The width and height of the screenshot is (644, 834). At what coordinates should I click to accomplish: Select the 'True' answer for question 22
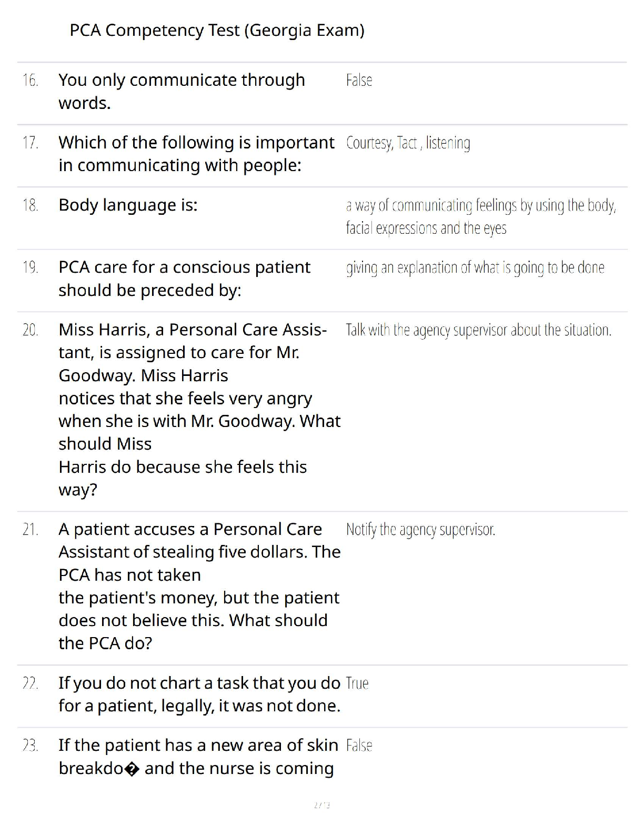click(x=357, y=683)
